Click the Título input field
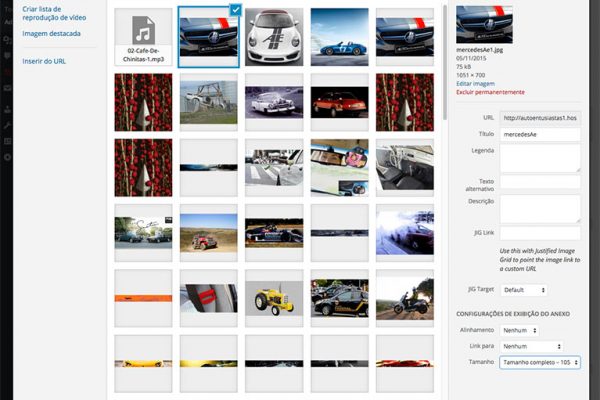The image size is (600, 400). (x=540, y=134)
